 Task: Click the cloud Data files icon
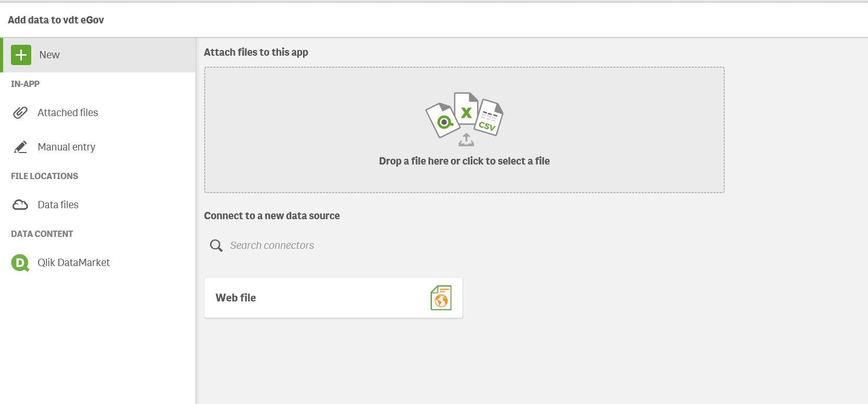coord(20,205)
